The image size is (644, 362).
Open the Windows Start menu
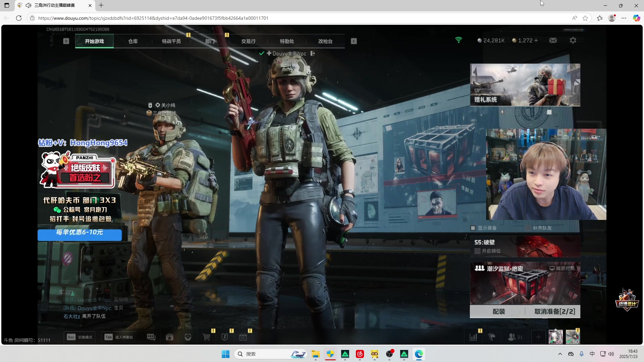pyautogui.click(x=225, y=354)
